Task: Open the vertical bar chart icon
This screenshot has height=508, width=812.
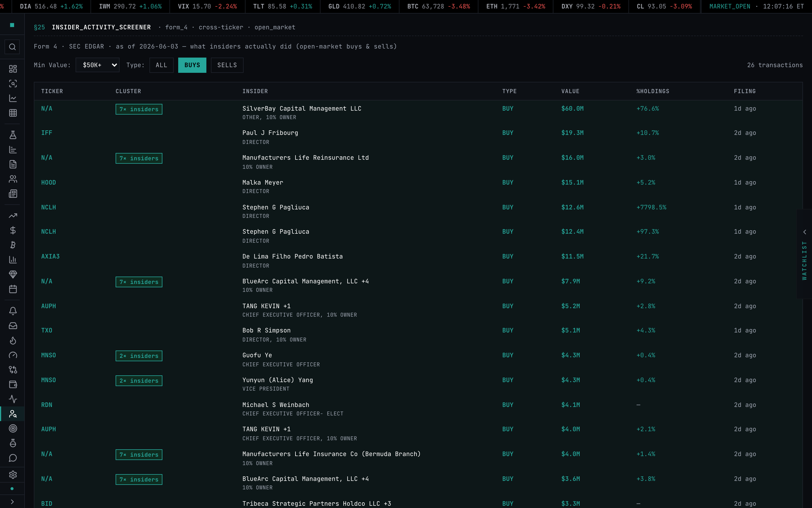Action: [13, 260]
